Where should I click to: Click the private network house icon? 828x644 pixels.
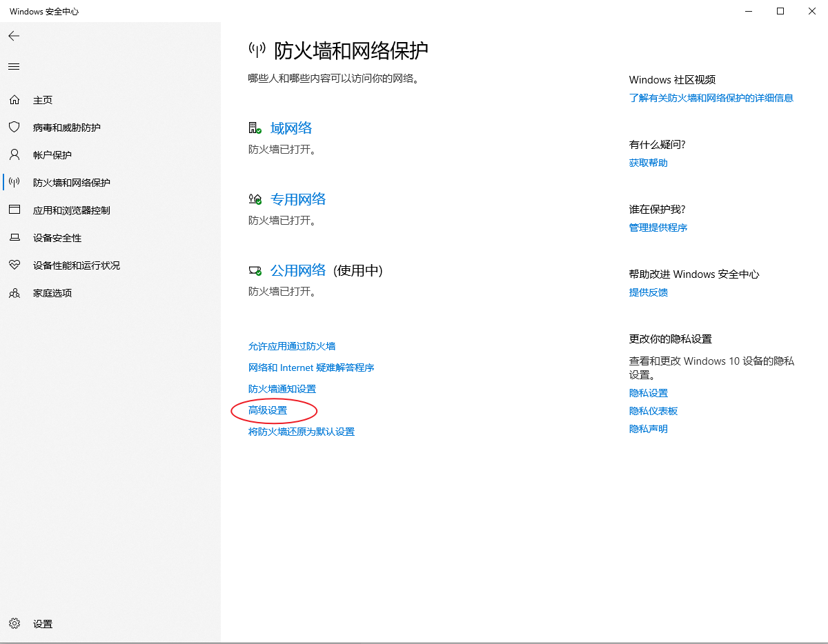[255, 199]
